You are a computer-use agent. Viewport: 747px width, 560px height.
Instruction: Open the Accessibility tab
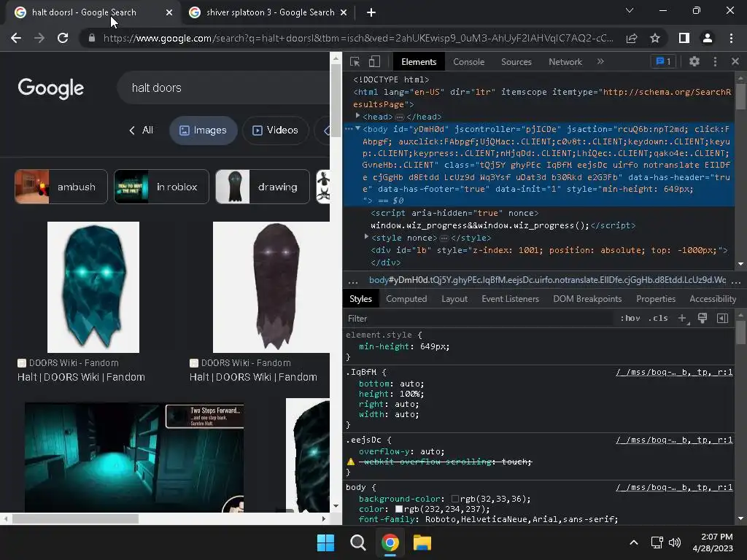[713, 299]
